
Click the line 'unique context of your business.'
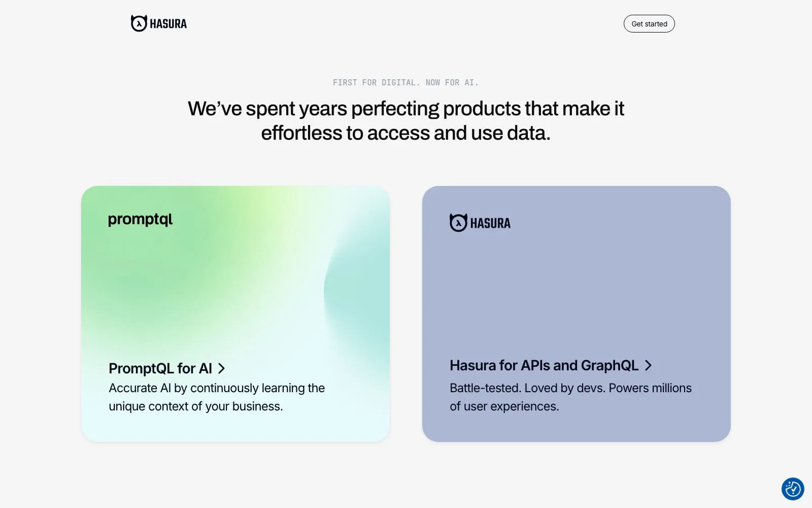point(196,406)
